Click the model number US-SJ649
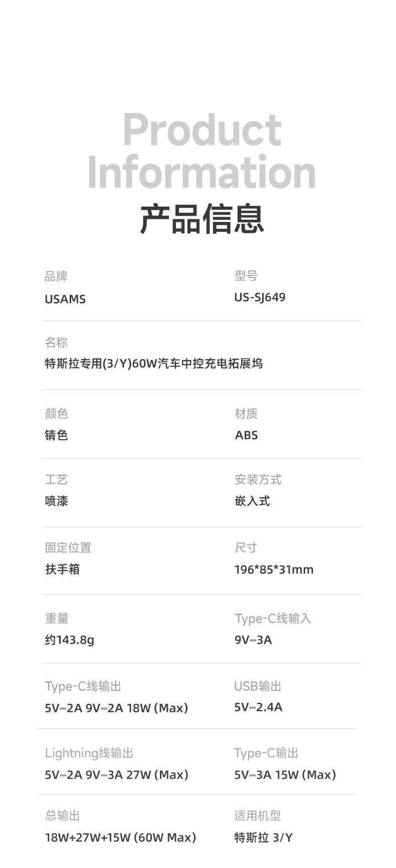 pos(260,297)
